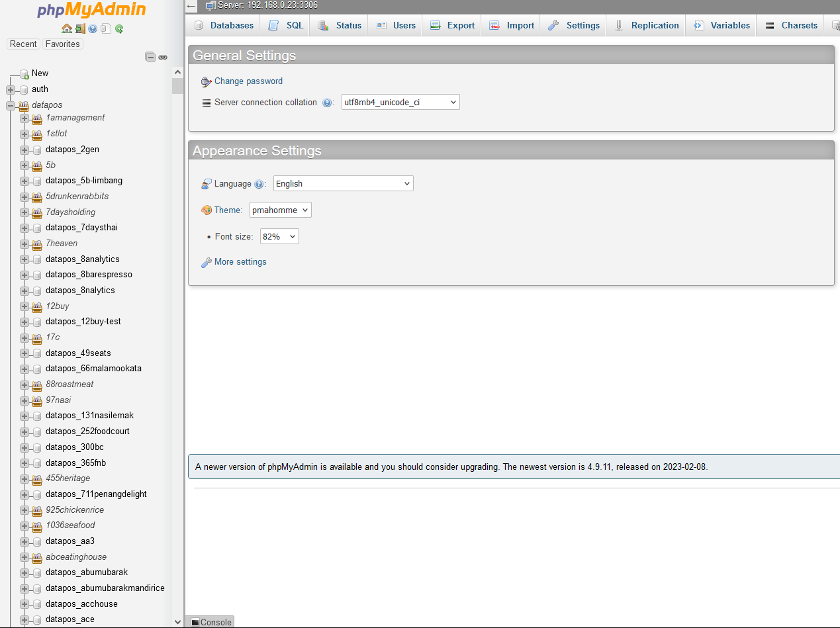Go to the Import tab
Image resolution: width=840 pixels, height=628 pixels.
511,25
